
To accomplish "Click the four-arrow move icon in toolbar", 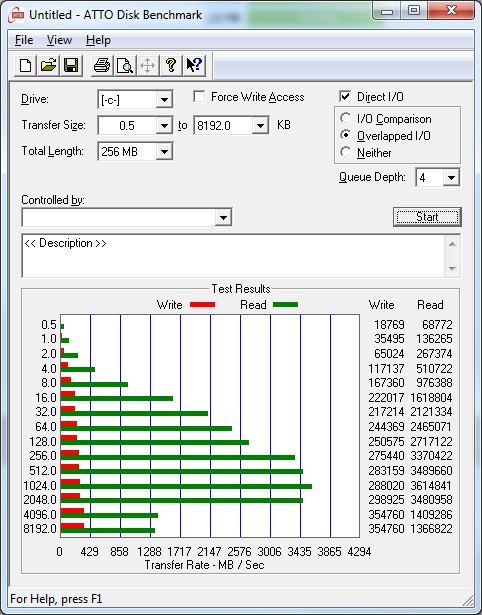I will pyautogui.click(x=147, y=65).
